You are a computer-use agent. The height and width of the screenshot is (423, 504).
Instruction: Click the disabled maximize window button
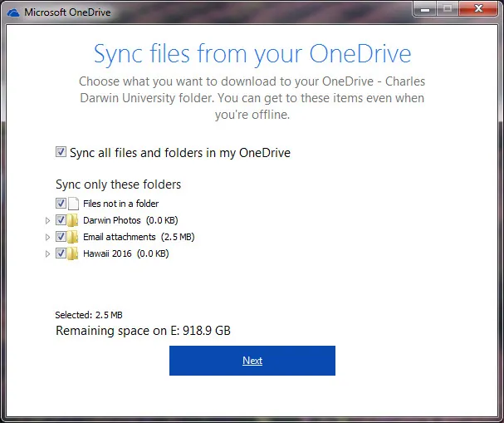[x=448, y=9]
